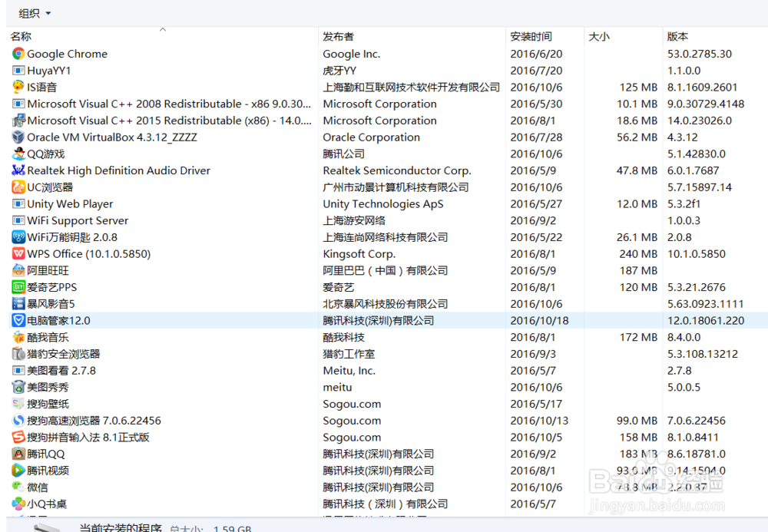Screen dimensions: 768x532
Task: Click the 美图秀秀 icon
Action: coord(18,387)
